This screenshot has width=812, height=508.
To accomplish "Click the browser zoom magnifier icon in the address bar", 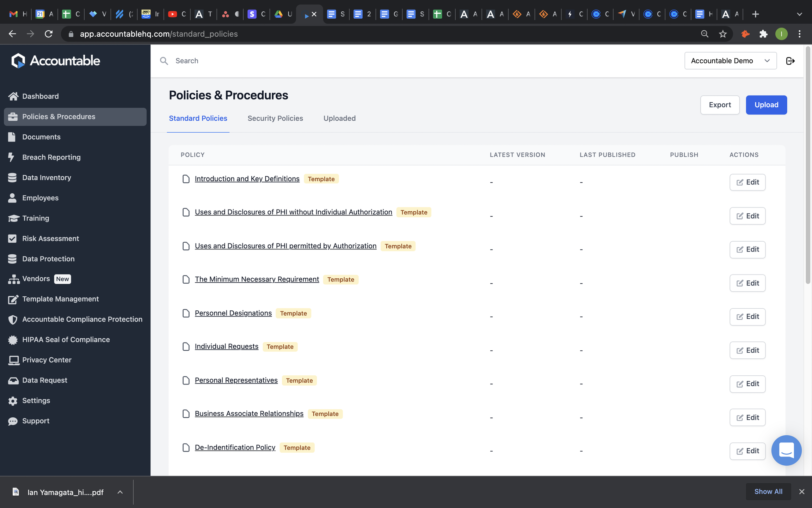I will [x=705, y=34].
